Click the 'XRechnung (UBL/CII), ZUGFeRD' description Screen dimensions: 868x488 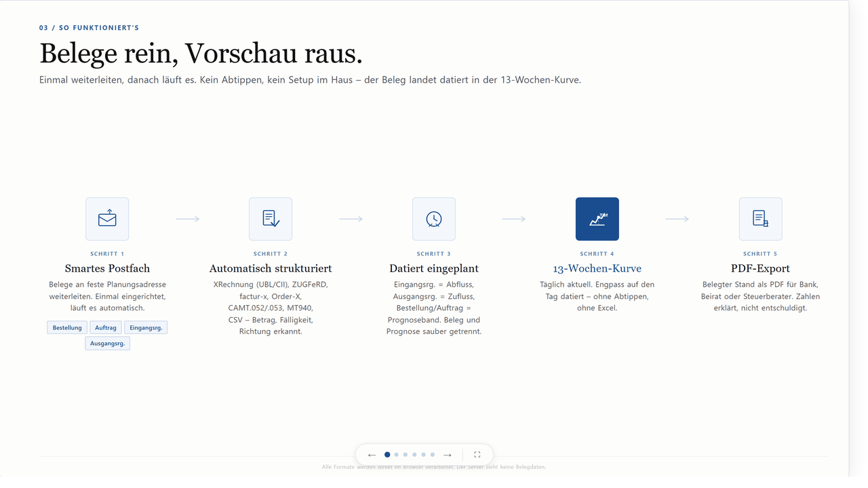point(271,308)
